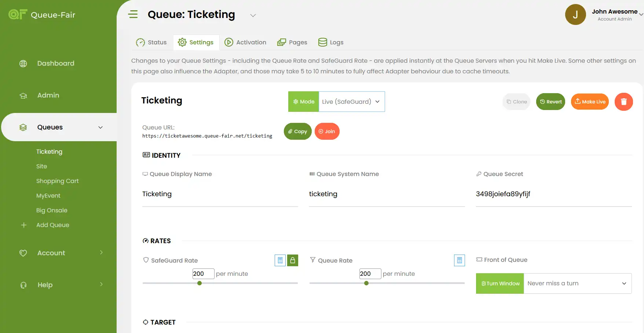
Task: Open Queue Rate calculator icon
Action: tap(459, 260)
